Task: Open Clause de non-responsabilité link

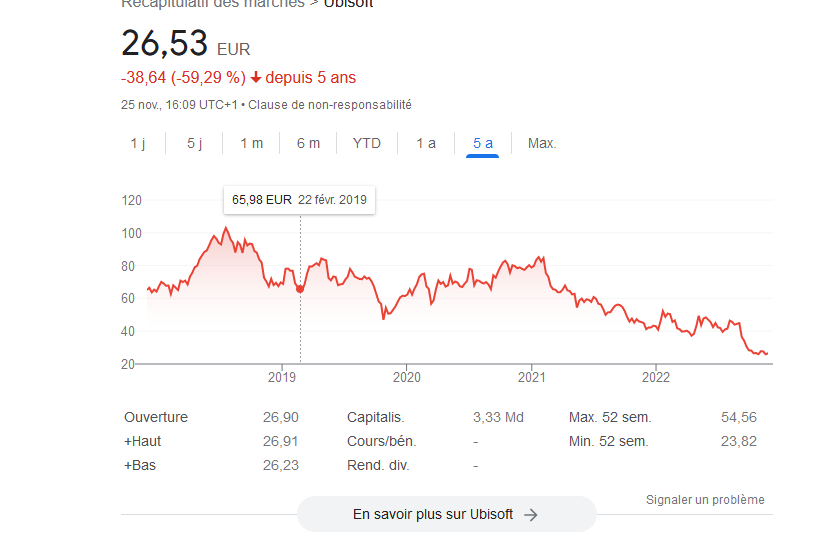Action: coord(330,105)
